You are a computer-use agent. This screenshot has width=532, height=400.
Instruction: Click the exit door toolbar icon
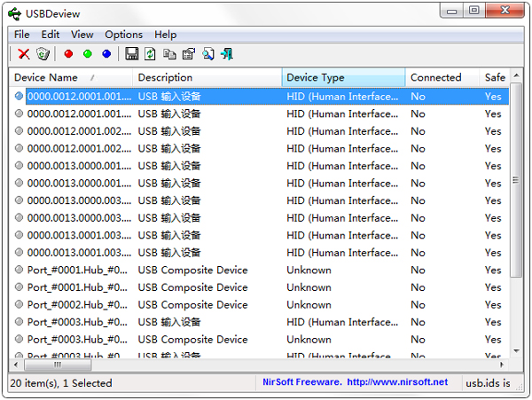(227, 54)
